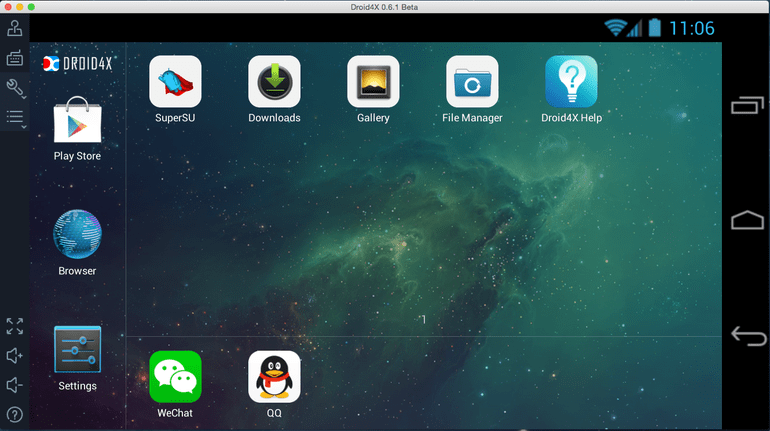Increase volume with the speaker plus icon
Screen dimensions: 770x431
pyautogui.click(x=15, y=355)
